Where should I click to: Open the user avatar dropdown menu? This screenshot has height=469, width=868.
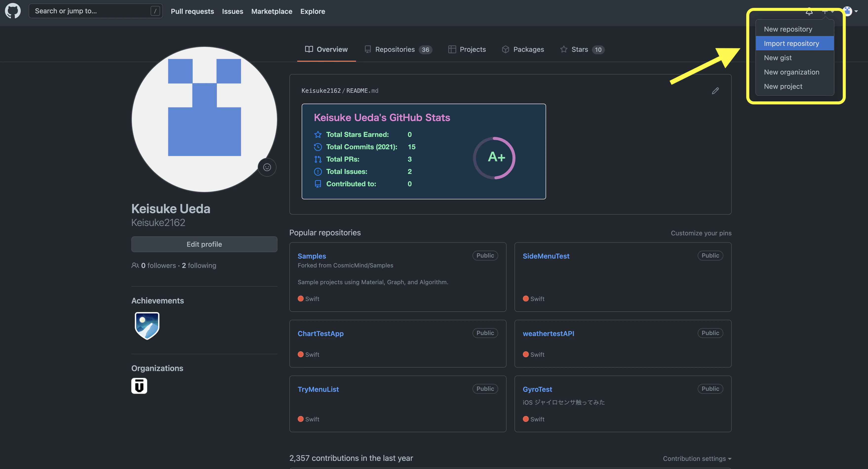[x=850, y=11]
